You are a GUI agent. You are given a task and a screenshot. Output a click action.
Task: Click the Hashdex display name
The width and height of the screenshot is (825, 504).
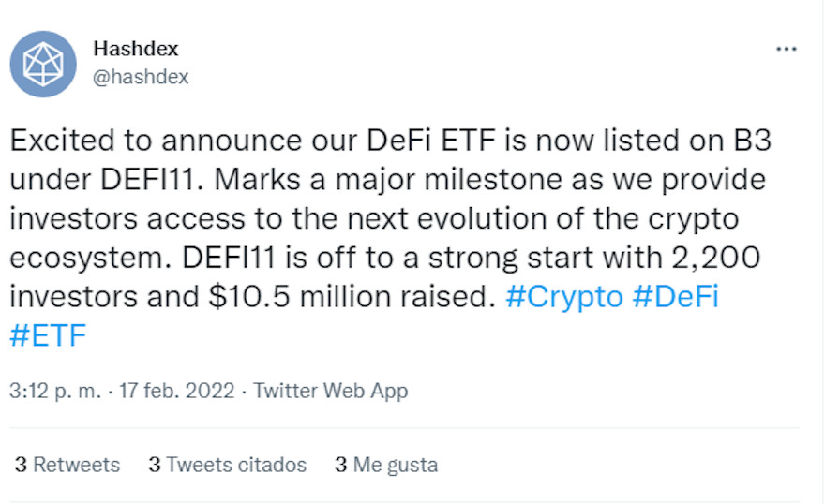136,49
